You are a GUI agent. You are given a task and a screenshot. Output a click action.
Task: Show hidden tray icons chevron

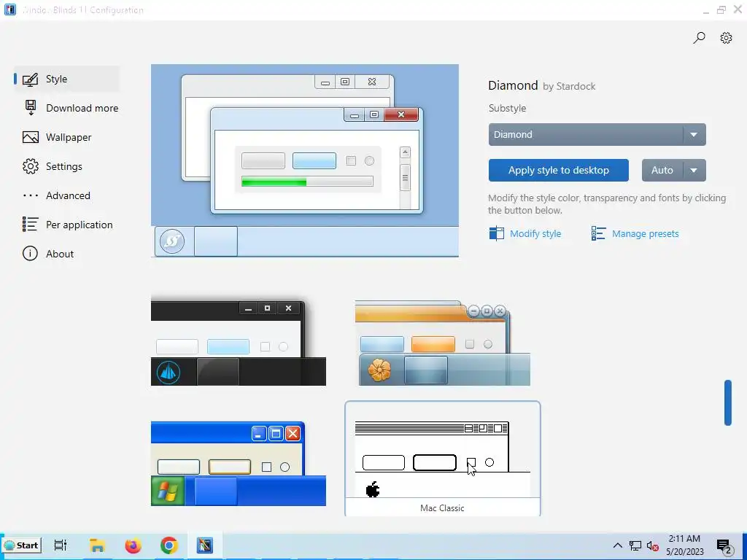click(617, 545)
